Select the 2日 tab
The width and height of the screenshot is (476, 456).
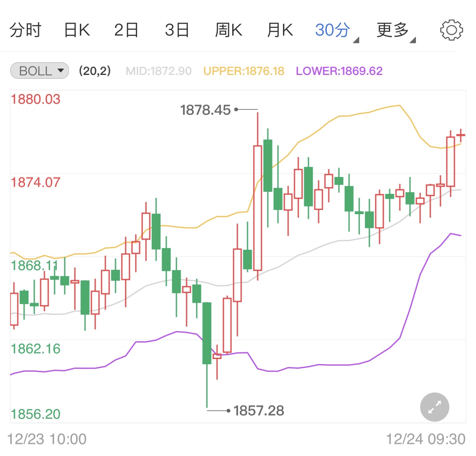(126, 30)
